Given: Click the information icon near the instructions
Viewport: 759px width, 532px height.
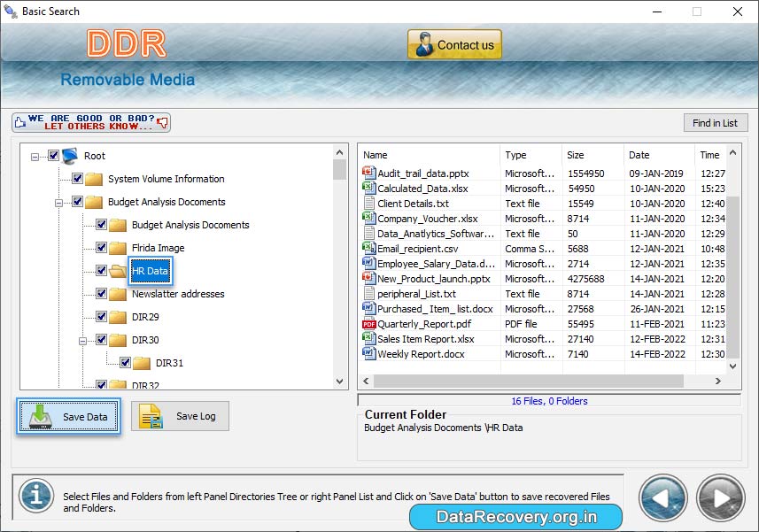Looking at the screenshot, I should pos(35,497).
